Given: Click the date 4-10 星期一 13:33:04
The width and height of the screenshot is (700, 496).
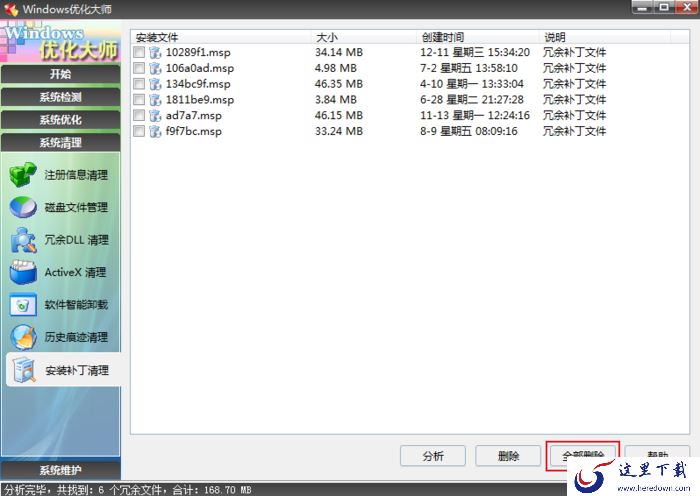Looking at the screenshot, I should coord(472,84).
